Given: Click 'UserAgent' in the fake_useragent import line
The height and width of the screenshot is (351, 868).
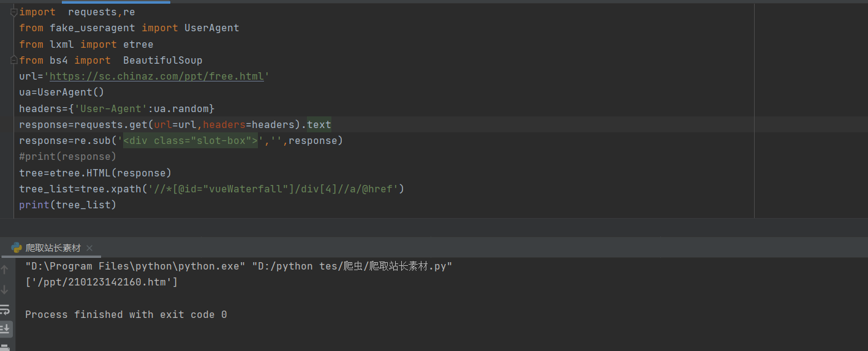Looking at the screenshot, I should (x=212, y=28).
